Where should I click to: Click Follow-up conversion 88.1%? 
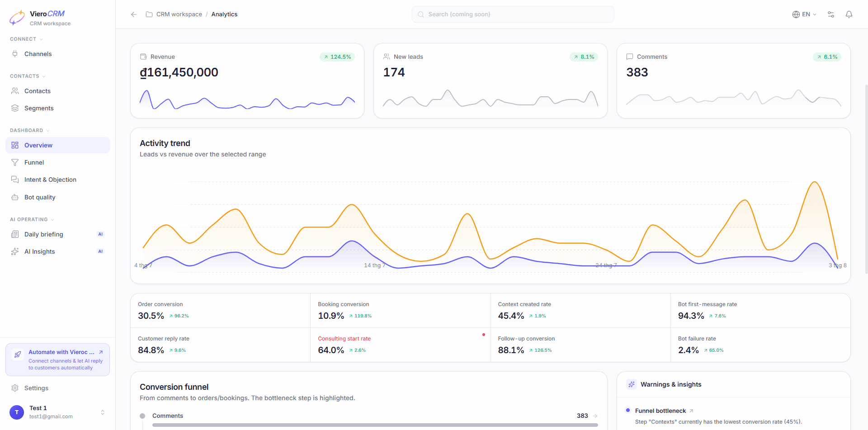click(580, 345)
